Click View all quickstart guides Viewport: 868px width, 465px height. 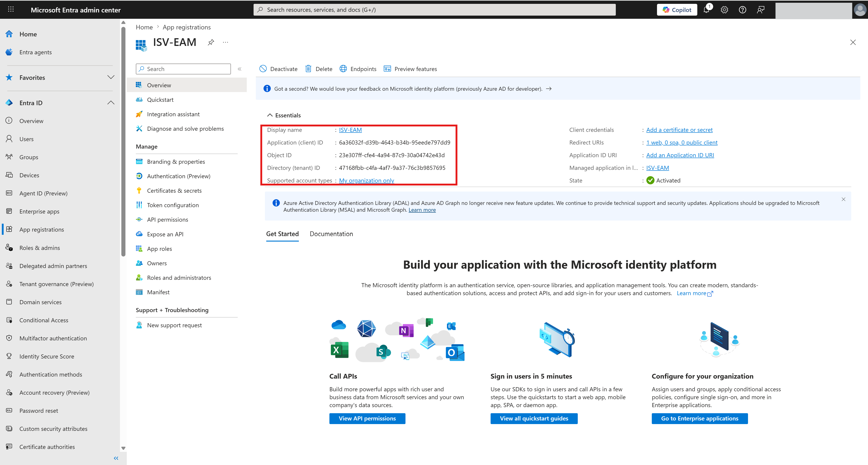pos(534,419)
